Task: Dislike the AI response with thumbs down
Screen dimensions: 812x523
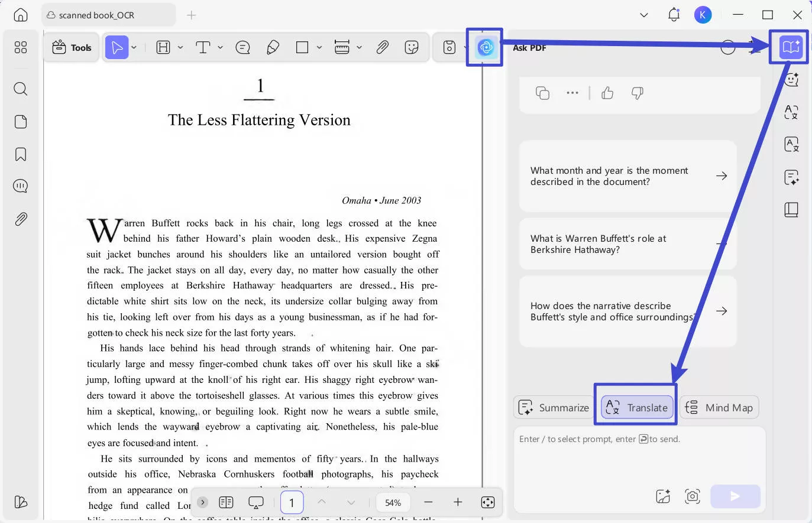Action: pyautogui.click(x=638, y=93)
